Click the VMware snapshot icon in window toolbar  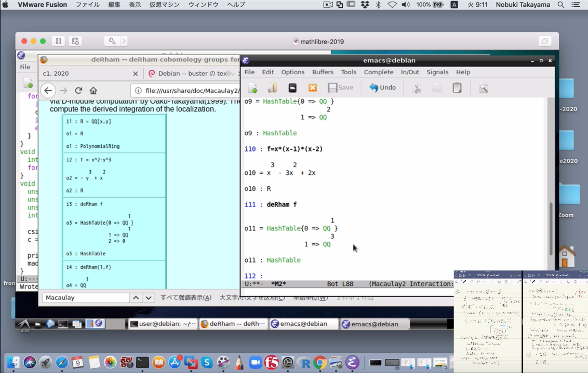(75, 41)
